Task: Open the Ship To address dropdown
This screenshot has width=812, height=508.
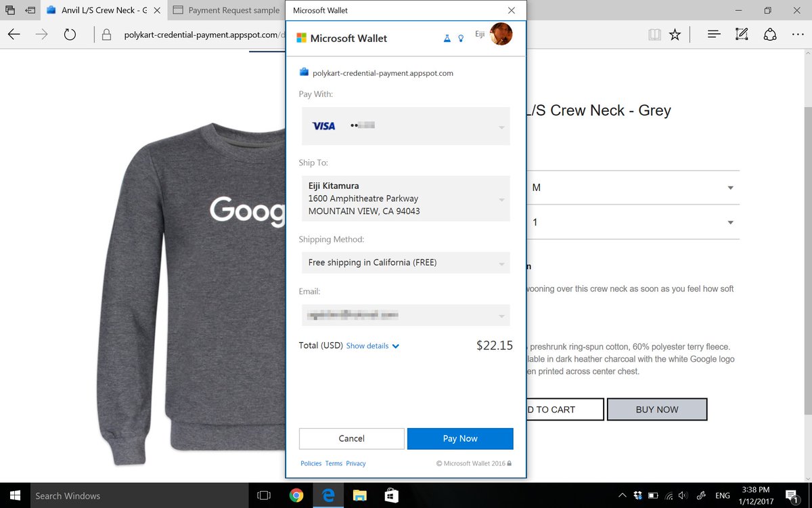Action: [x=406, y=198]
